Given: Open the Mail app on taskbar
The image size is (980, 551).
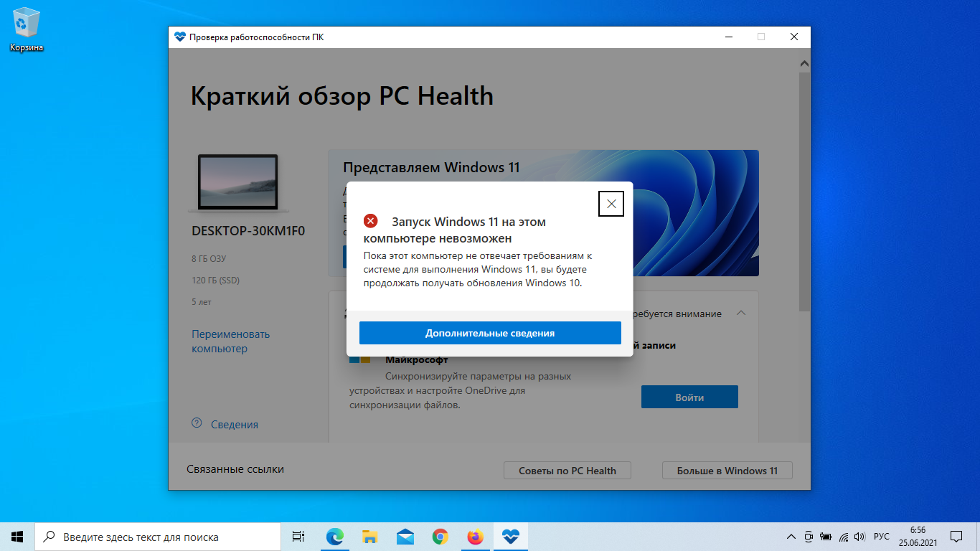Looking at the screenshot, I should tap(405, 537).
